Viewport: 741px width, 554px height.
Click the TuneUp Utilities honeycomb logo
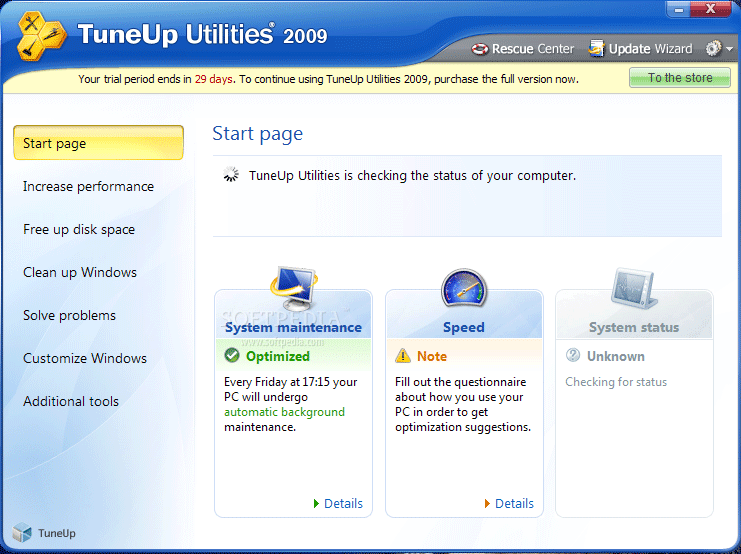click(x=41, y=35)
